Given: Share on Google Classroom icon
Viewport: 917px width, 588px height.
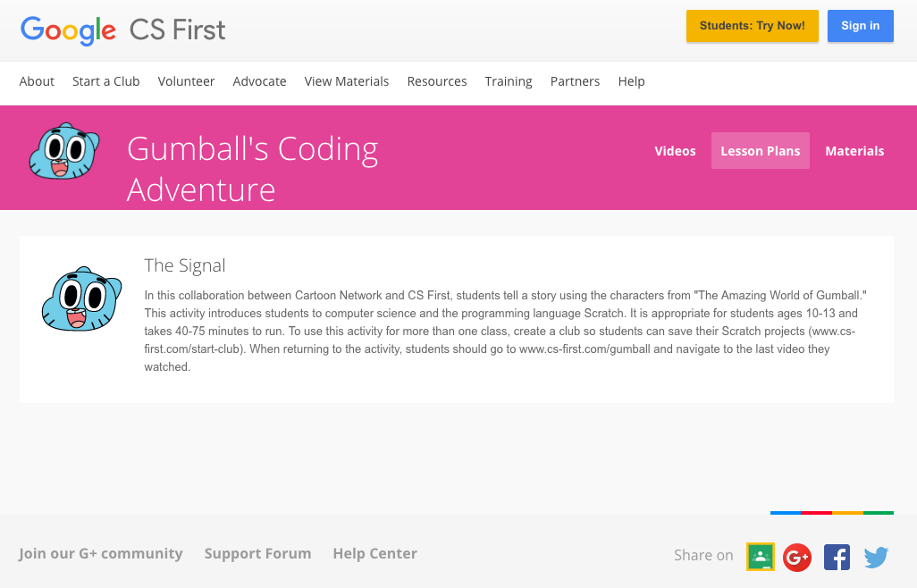Looking at the screenshot, I should point(761,557).
